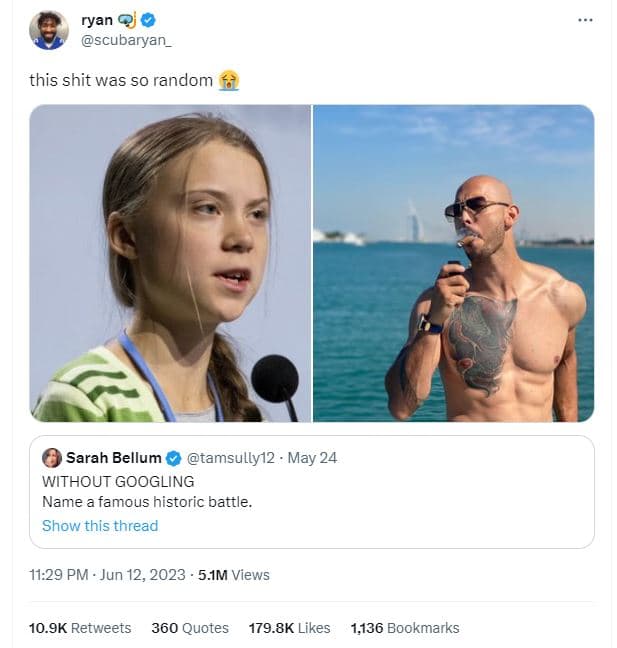Click the May 24 quoted tweet date

pos(315,458)
